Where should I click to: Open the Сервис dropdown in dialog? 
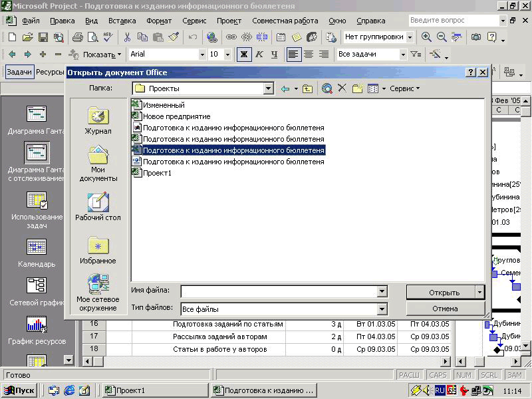point(405,88)
